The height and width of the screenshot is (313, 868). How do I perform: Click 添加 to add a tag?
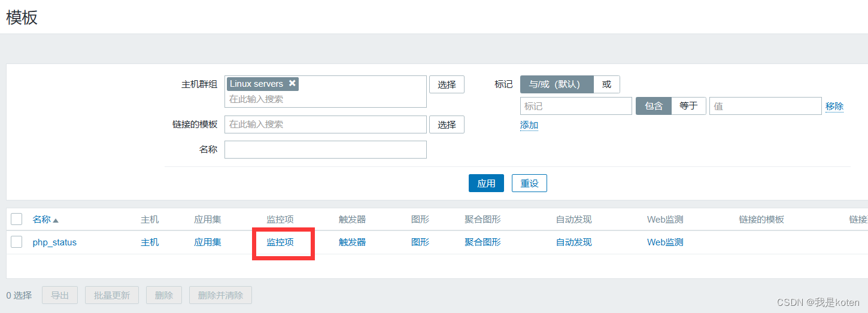tap(529, 125)
